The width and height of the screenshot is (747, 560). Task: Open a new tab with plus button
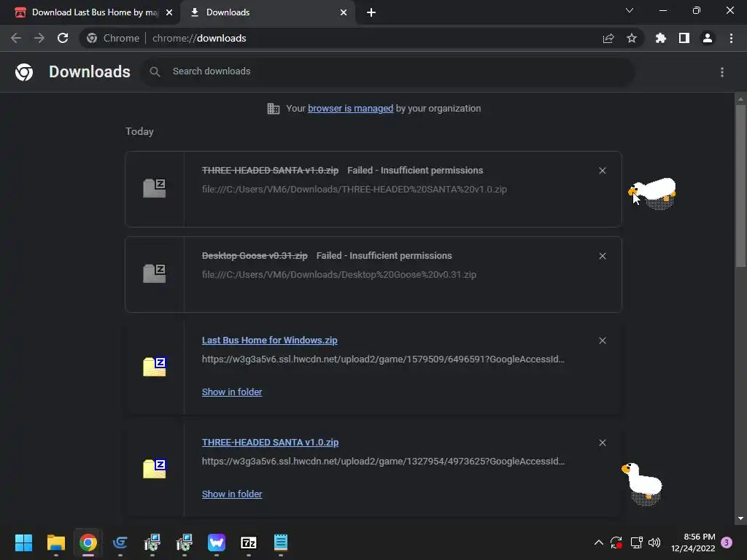tap(371, 13)
